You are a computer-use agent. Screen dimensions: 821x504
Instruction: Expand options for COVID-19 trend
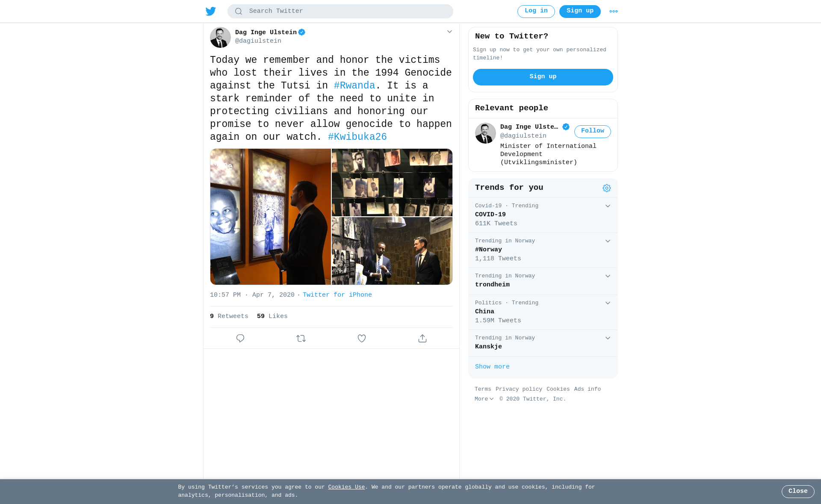pyautogui.click(x=608, y=206)
